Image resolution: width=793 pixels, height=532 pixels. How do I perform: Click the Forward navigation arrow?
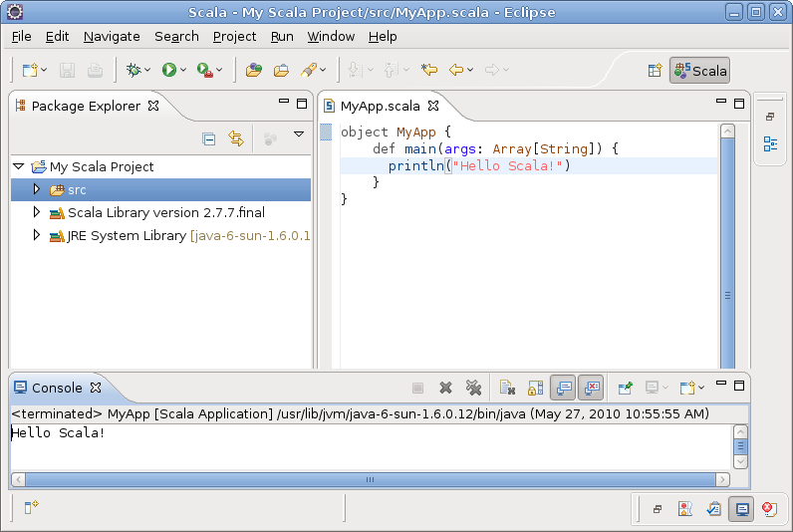point(491,70)
